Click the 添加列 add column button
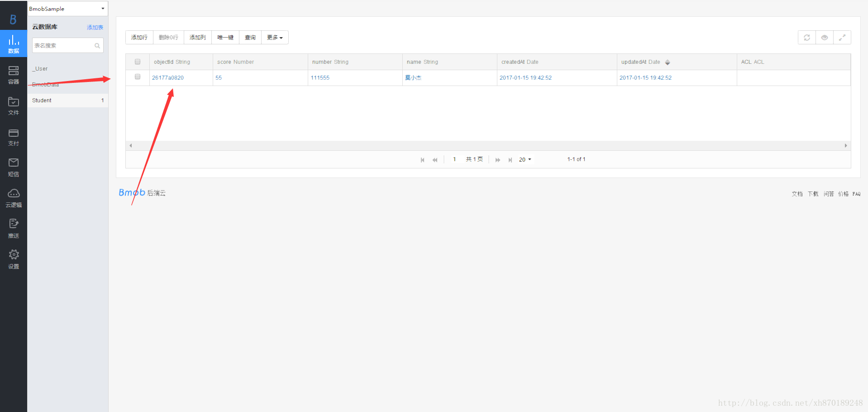The width and height of the screenshot is (868, 412). coord(198,38)
